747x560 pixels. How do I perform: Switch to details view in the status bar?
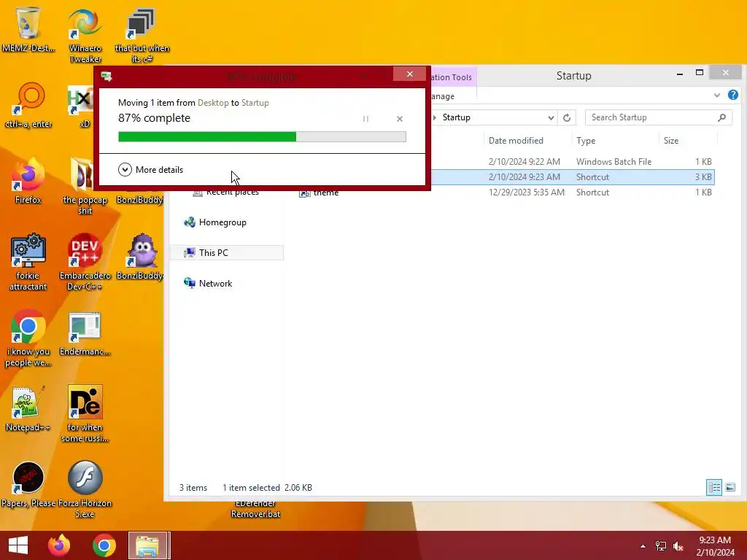713,487
